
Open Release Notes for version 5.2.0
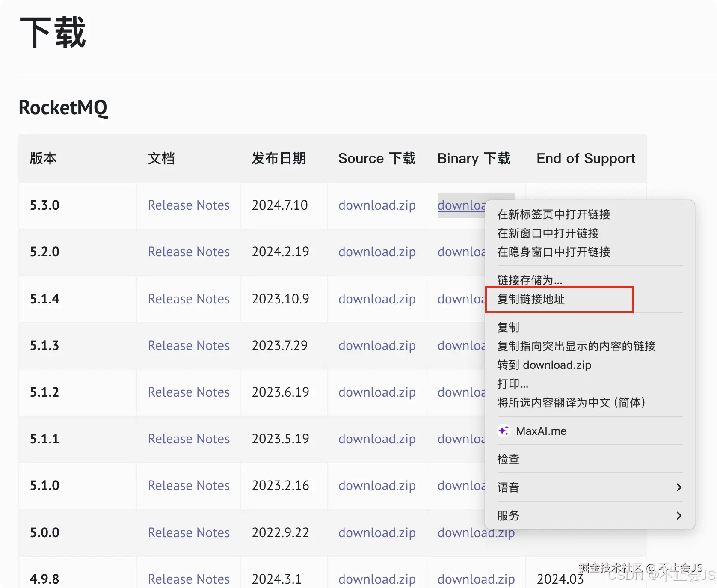189,252
